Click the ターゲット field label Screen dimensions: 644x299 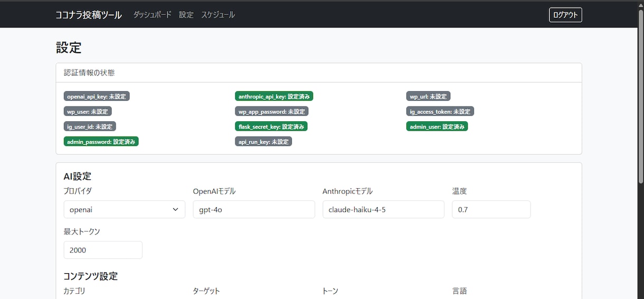point(206,291)
